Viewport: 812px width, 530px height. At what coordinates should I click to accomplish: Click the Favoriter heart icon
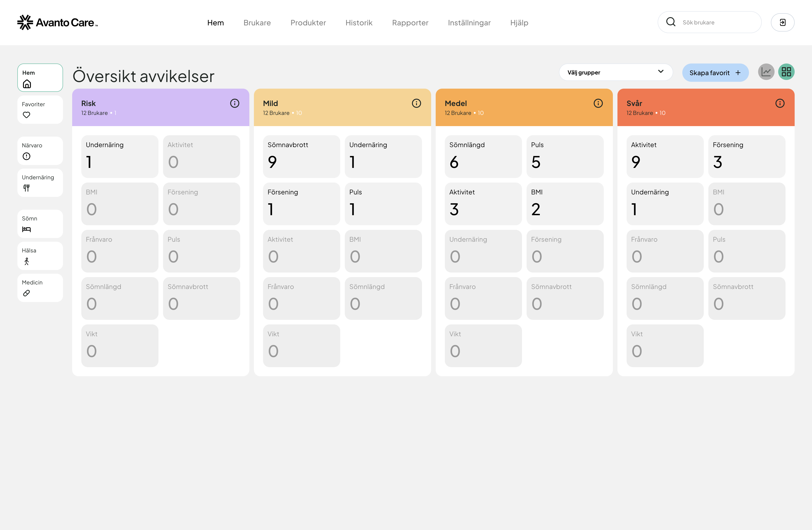point(26,115)
